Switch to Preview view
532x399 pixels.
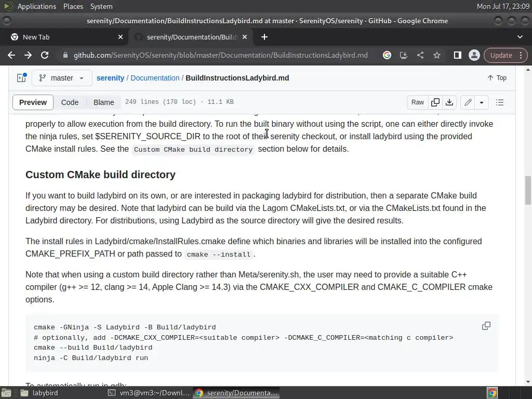(33, 102)
